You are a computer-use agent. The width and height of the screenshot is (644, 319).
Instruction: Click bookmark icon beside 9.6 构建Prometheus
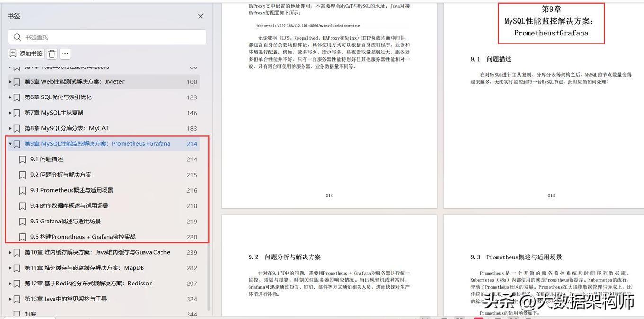click(x=22, y=237)
